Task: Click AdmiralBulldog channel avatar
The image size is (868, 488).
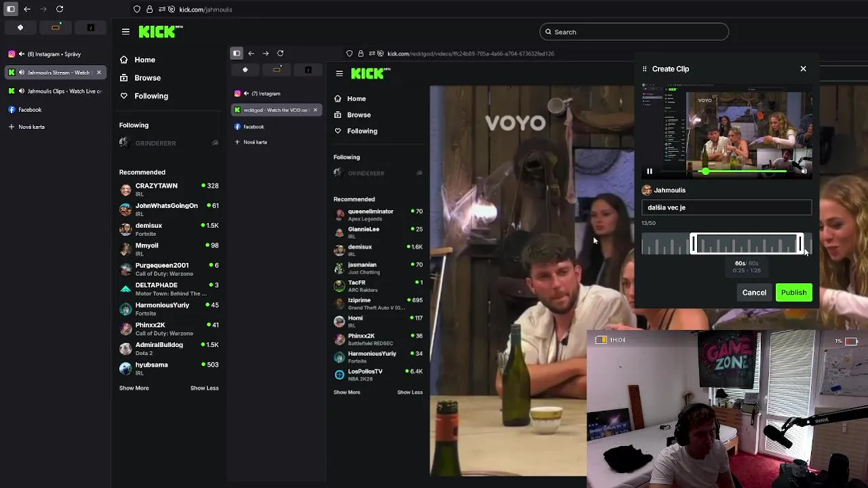Action: click(x=125, y=348)
